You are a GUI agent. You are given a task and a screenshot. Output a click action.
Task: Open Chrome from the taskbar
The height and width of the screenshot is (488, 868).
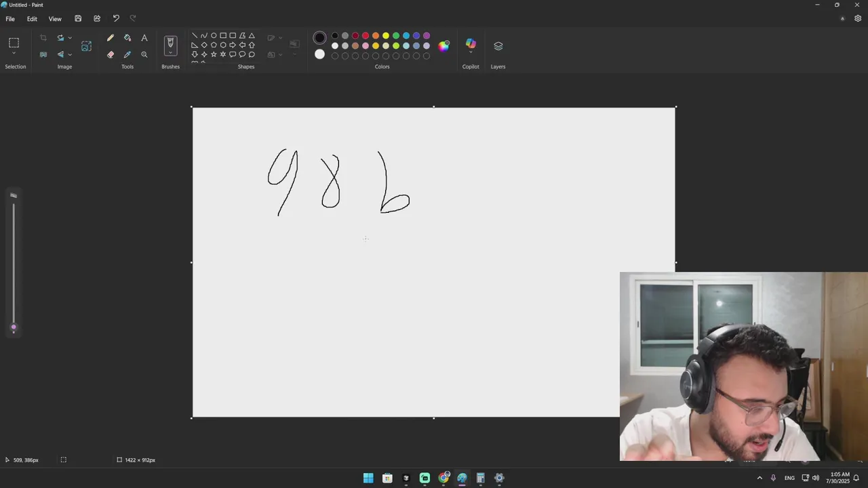tap(443, 478)
